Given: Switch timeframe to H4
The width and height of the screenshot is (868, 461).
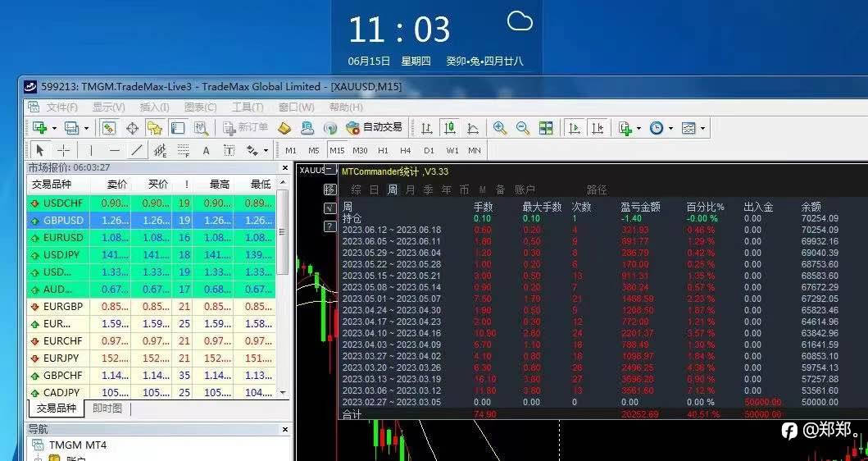Looking at the screenshot, I should click(406, 150).
